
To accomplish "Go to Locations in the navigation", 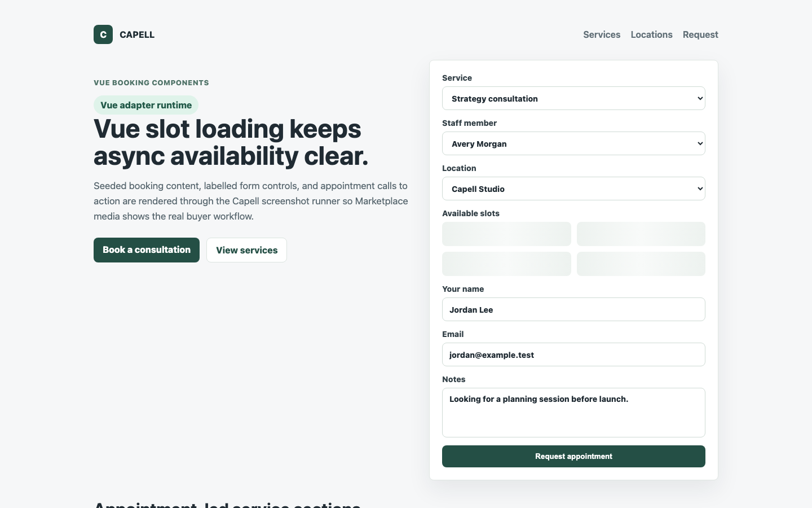I will [x=651, y=34].
